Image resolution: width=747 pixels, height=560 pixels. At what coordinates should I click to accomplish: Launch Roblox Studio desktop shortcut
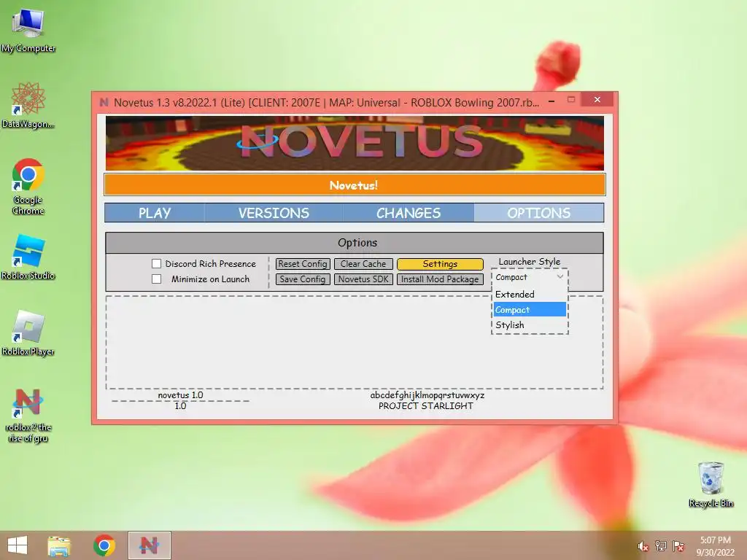pyautogui.click(x=28, y=257)
